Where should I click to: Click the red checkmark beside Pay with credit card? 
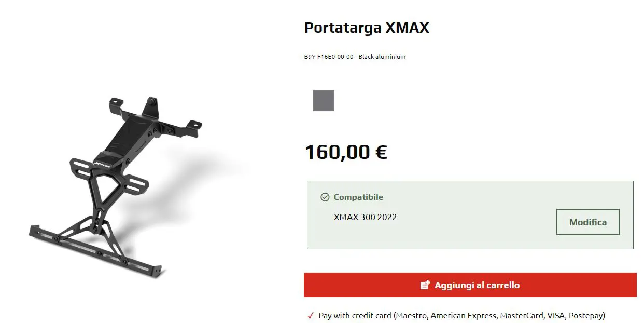click(311, 316)
